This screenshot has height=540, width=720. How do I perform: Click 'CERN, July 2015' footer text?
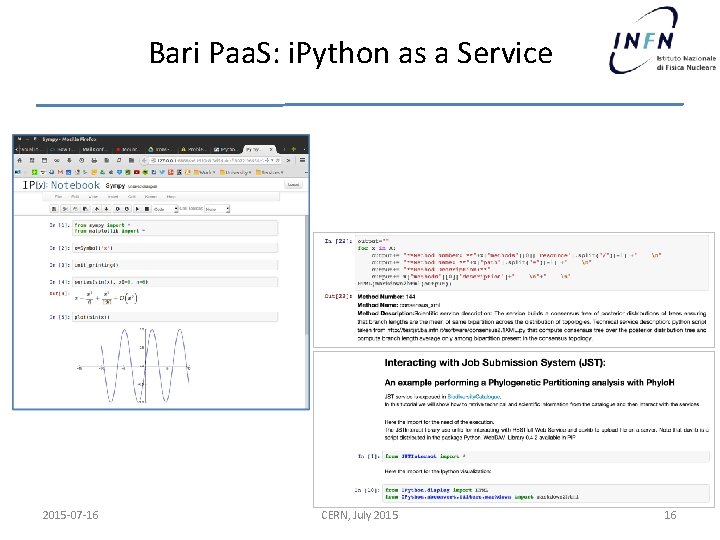tap(360, 515)
